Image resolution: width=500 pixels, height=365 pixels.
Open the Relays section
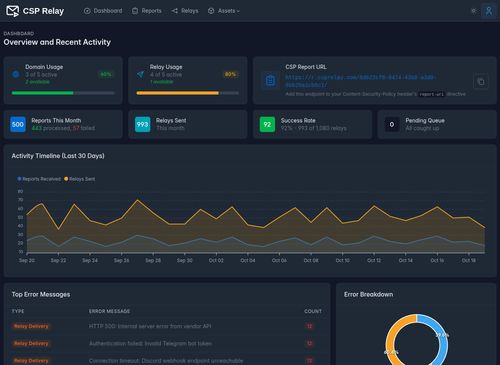(x=185, y=11)
